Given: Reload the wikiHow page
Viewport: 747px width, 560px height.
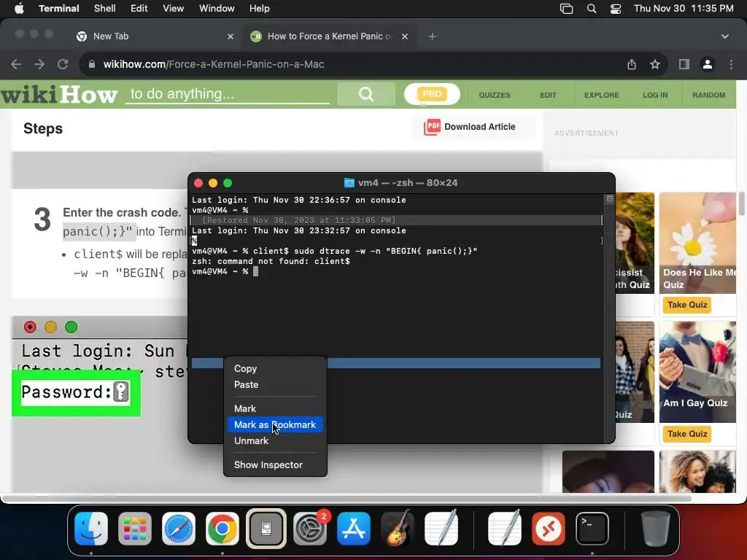Looking at the screenshot, I should (x=63, y=64).
